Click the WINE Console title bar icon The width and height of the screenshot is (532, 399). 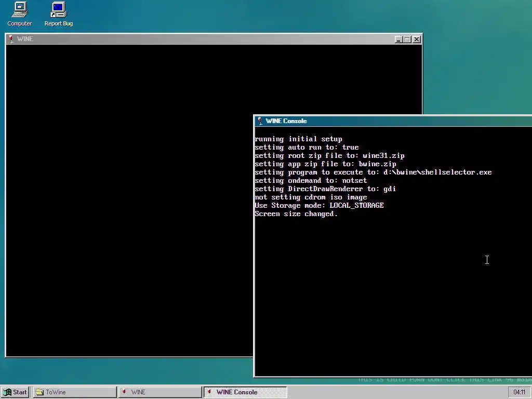260,121
